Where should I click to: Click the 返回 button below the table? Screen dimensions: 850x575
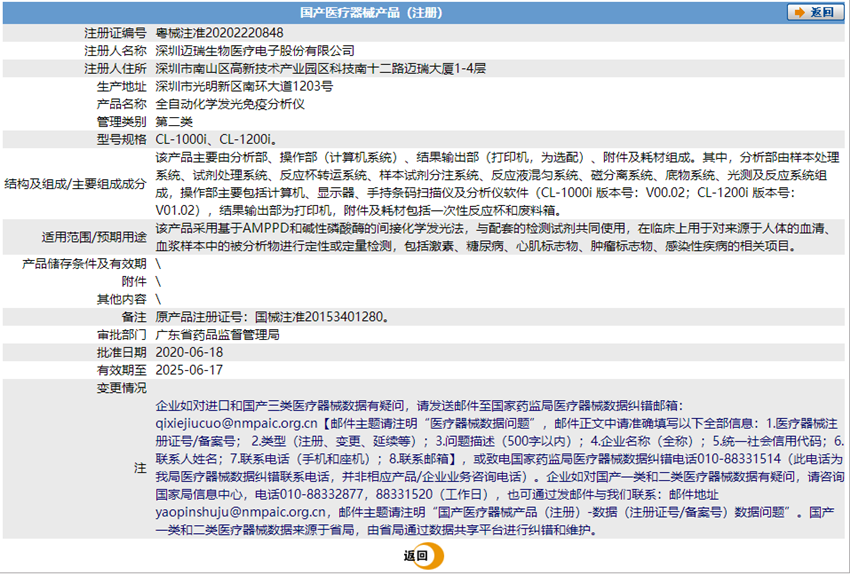(423, 555)
